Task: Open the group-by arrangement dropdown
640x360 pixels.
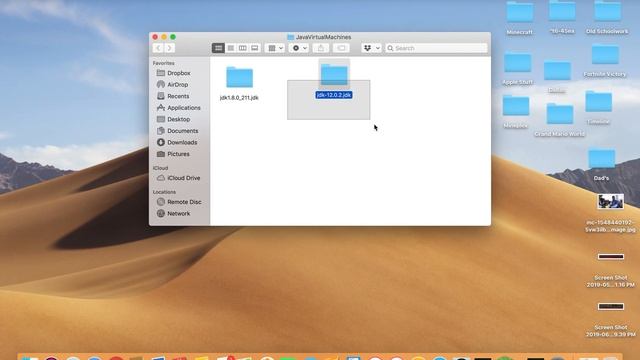Action: pyautogui.click(x=275, y=48)
